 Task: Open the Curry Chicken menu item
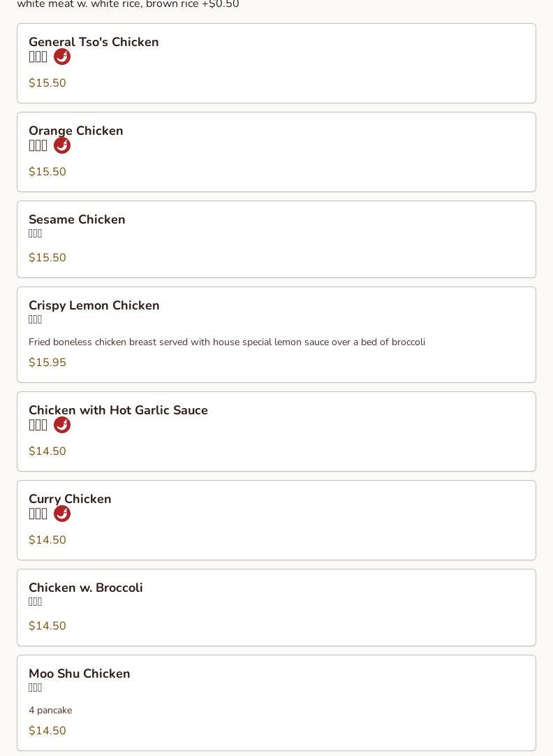point(70,499)
